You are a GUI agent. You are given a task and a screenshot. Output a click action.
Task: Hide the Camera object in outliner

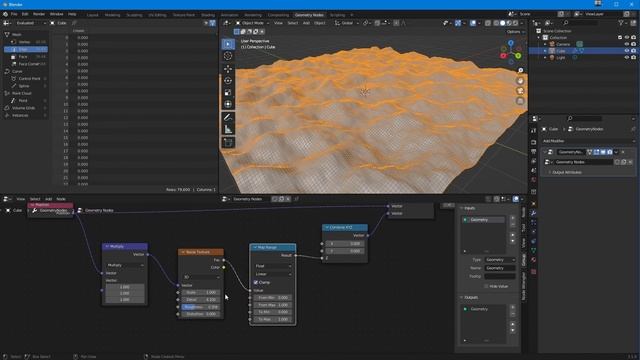click(627, 44)
